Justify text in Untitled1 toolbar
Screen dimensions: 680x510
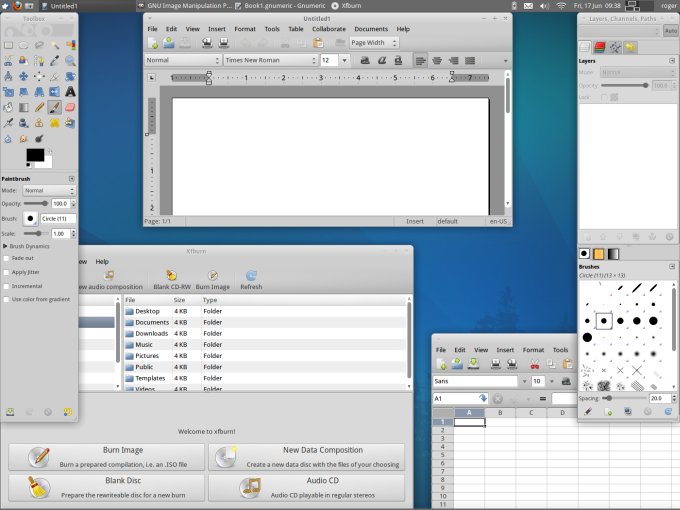pyautogui.click(x=470, y=61)
